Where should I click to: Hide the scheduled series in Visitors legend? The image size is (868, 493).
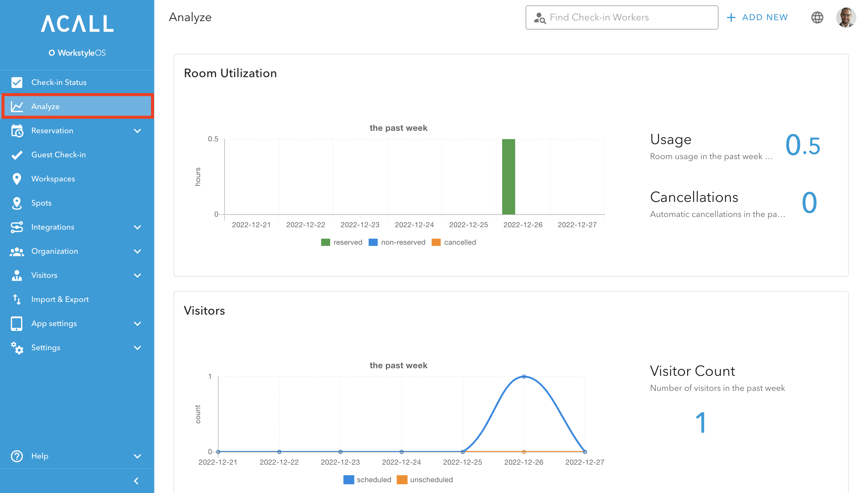click(x=367, y=479)
